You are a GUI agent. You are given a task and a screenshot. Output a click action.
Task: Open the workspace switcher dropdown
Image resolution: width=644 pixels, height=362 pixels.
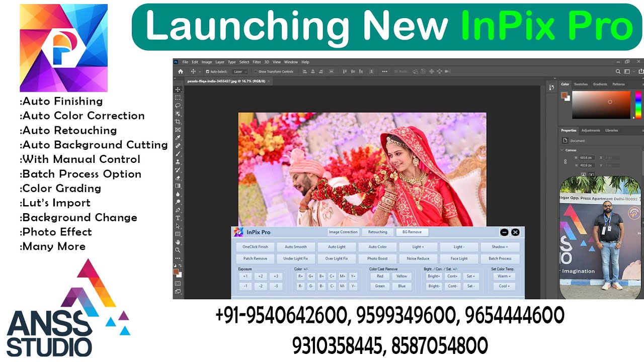point(628,71)
